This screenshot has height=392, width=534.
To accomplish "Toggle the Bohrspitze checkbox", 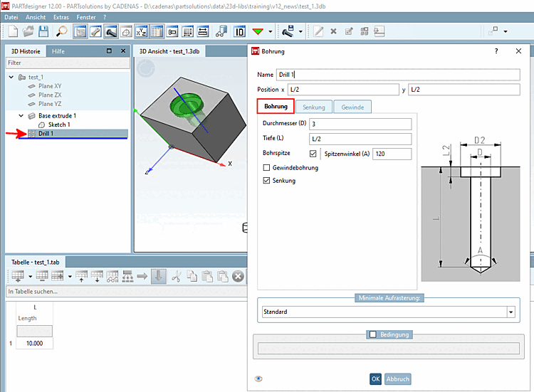I will pyautogui.click(x=313, y=154).
